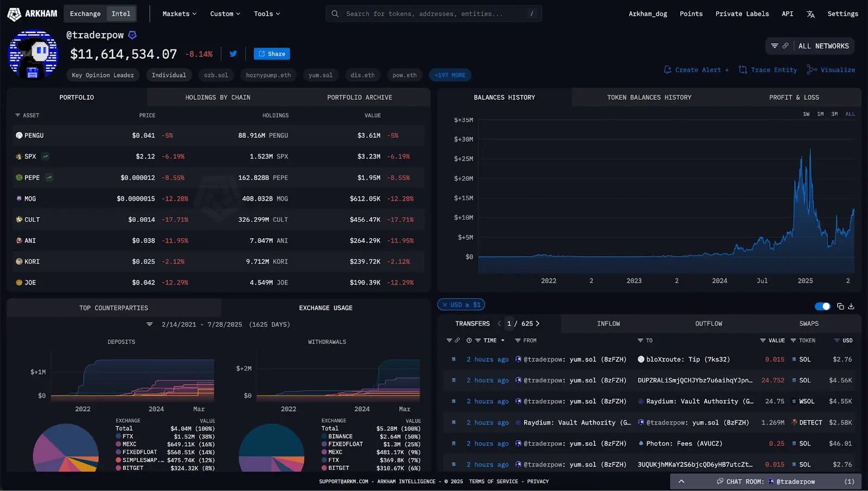Image resolution: width=868 pixels, height=491 pixels.
Task: Open the TERMS OF SERVICE link
Action: click(x=494, y=482)
